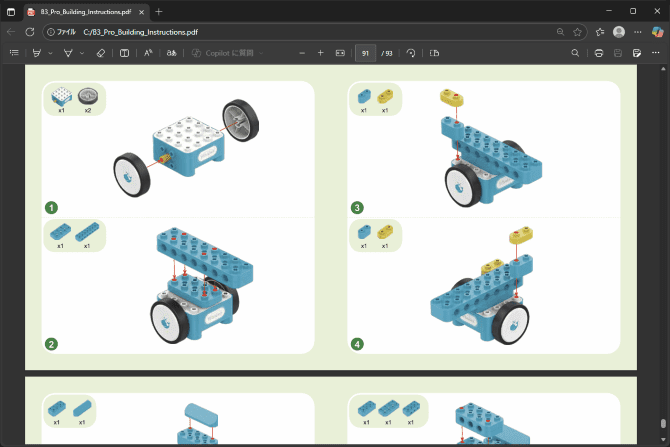Viewport: 670px width, 447px height.
Task: Expand draw pen options dropdown
Action: [x=82, y=53]
